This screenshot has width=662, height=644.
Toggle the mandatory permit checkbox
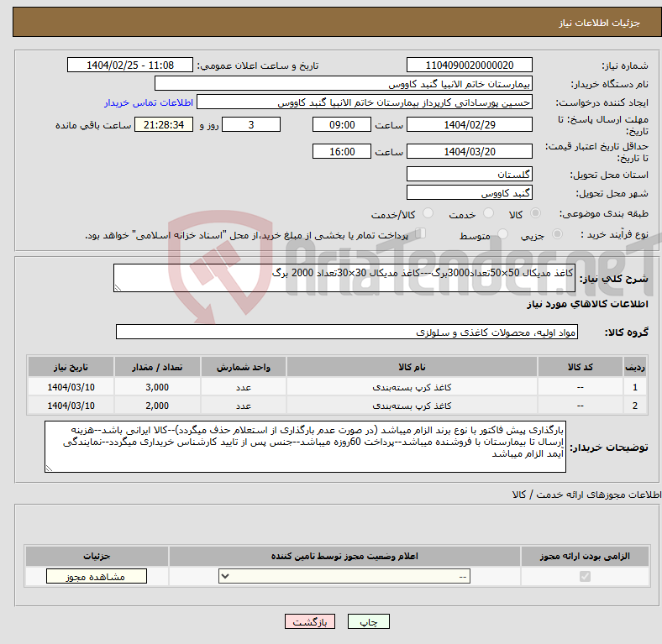585,576
